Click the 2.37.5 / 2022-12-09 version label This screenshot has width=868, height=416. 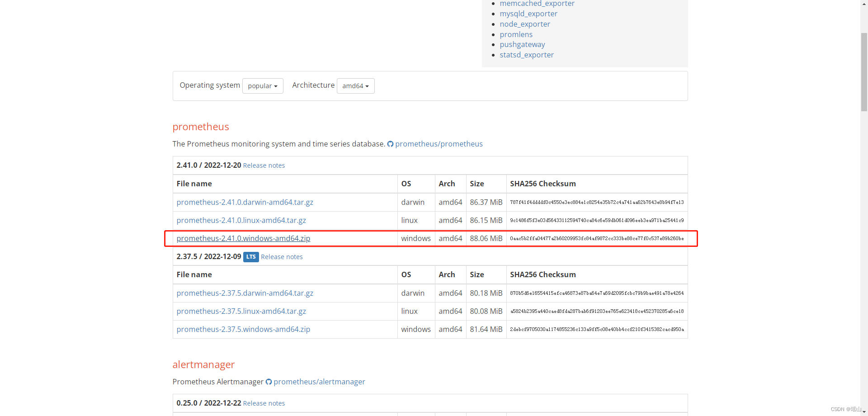tap(209, 256)
